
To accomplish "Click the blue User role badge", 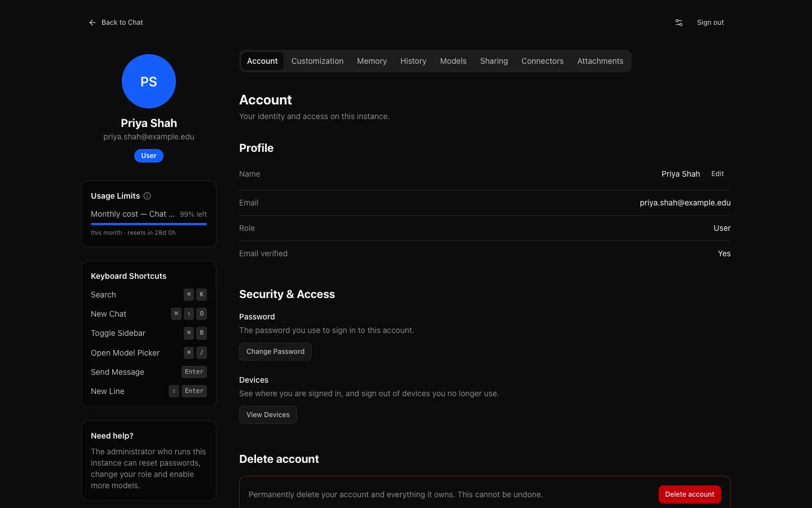I will pyautogui.click(x=149, y=156).
